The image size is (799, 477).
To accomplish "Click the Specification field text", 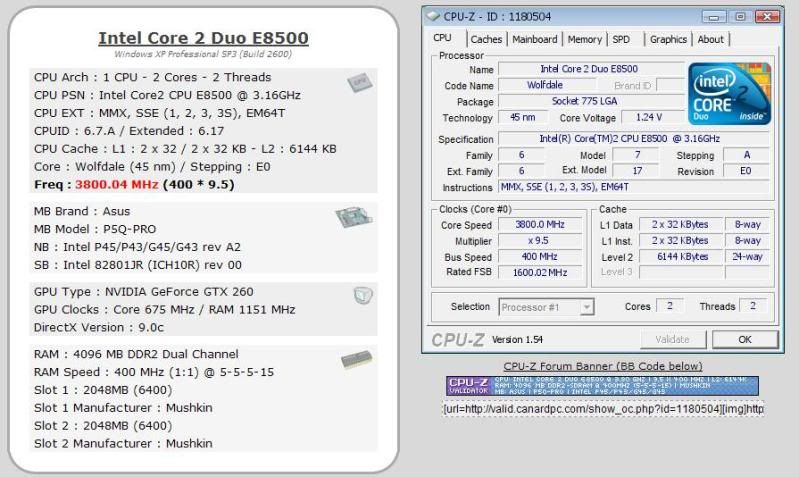I will 633,139.
